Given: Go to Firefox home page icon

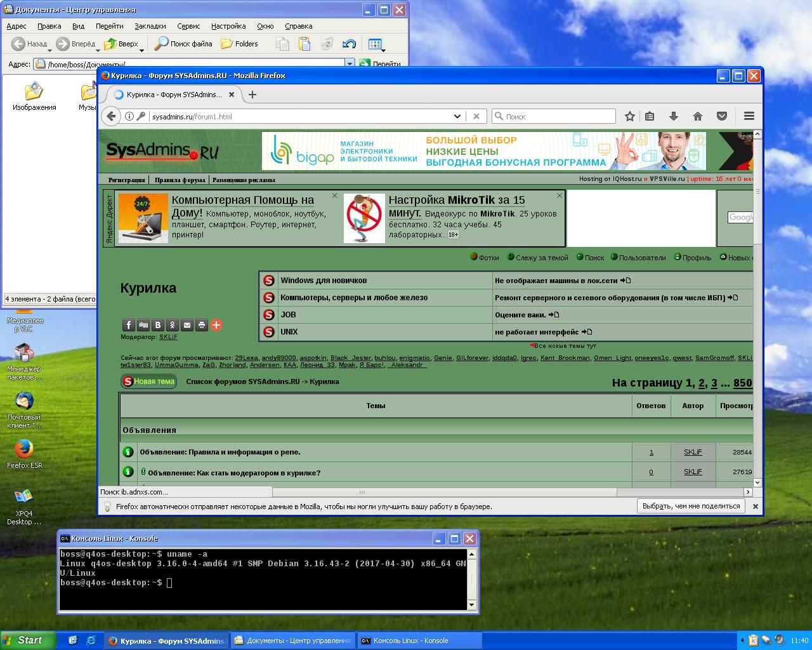Looking at the screenshot, I should [x=698, y=116].
